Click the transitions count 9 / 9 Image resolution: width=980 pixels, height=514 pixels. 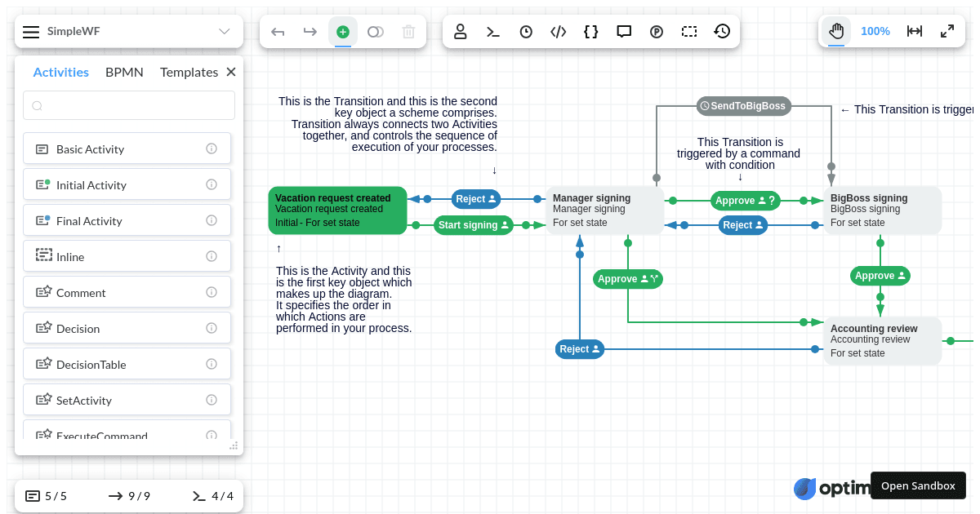129,496
